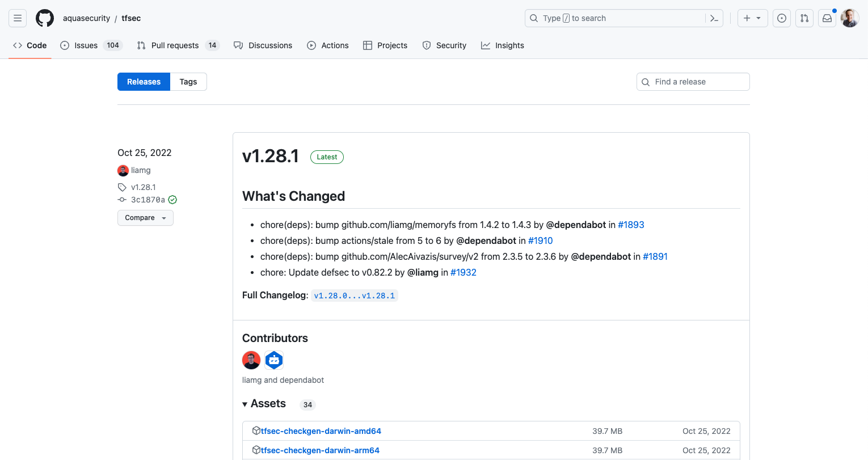Click the verified badge next to commit 3c1870a
The image size is (868, 460).
coord(172,200)
